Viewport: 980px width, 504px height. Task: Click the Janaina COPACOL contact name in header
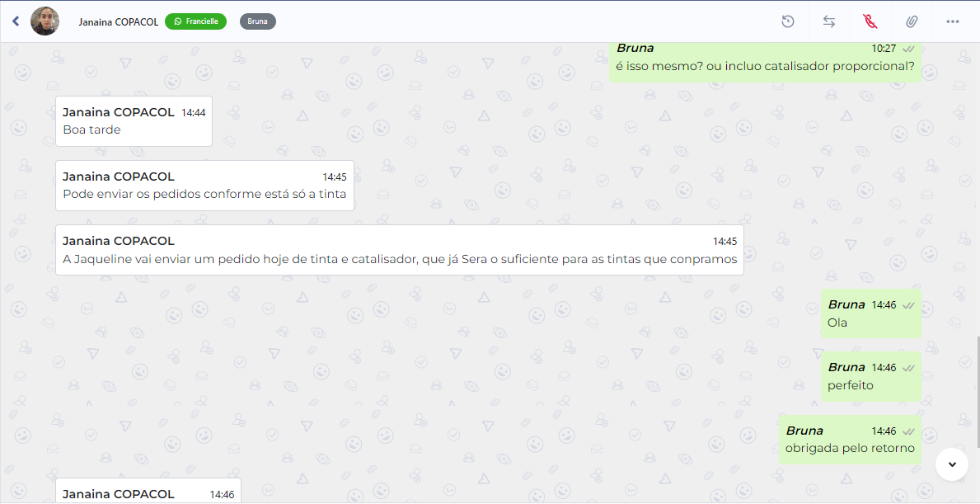(118, 21)
